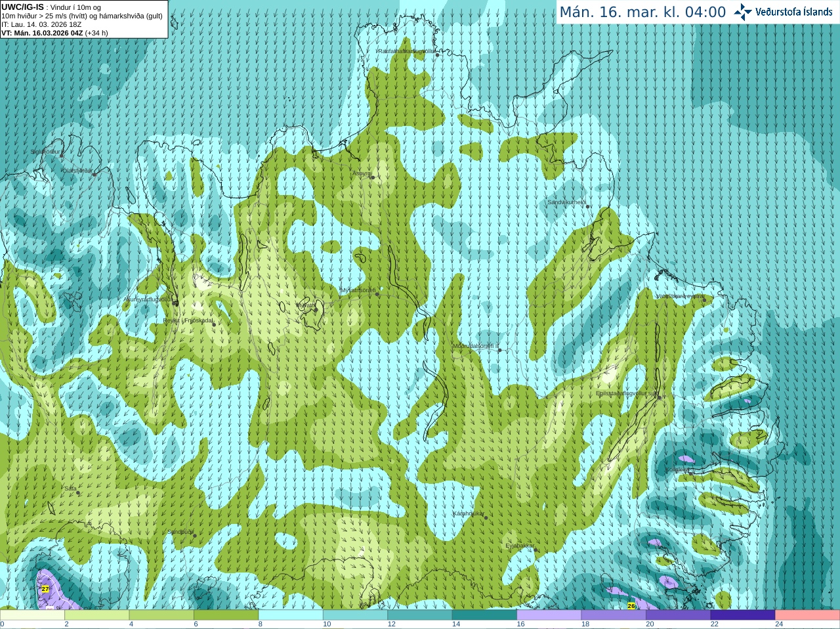Click the 14–16 m/s dark teal swatch

484,615
